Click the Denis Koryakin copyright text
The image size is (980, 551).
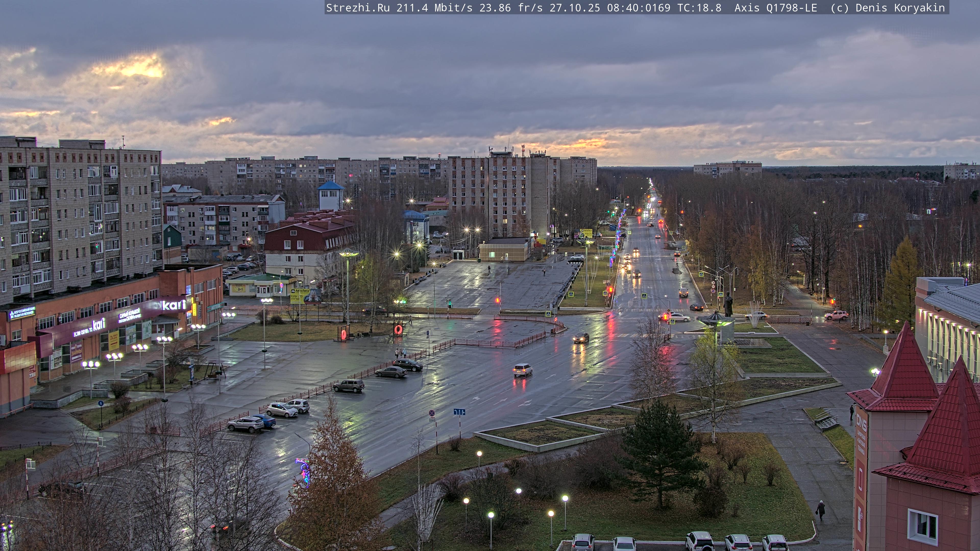900,8
